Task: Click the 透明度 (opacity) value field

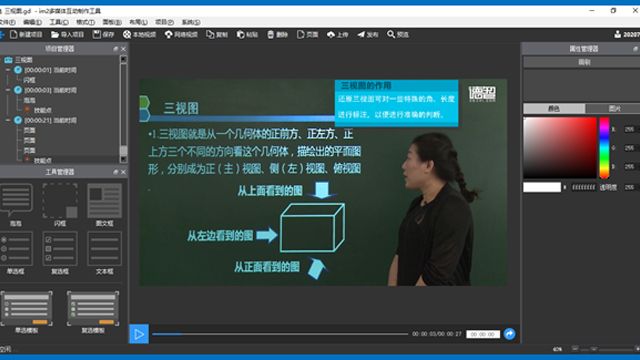Action: [630, 187]
